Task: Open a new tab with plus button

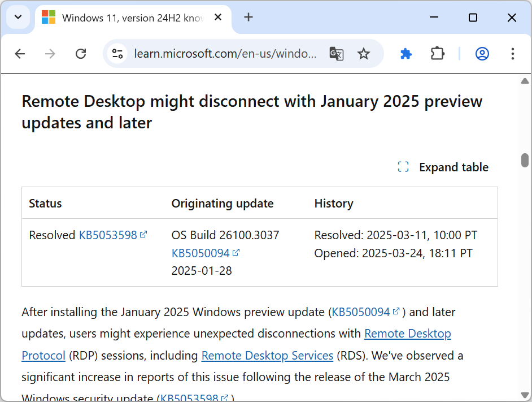Action: (x=248, y=18)
